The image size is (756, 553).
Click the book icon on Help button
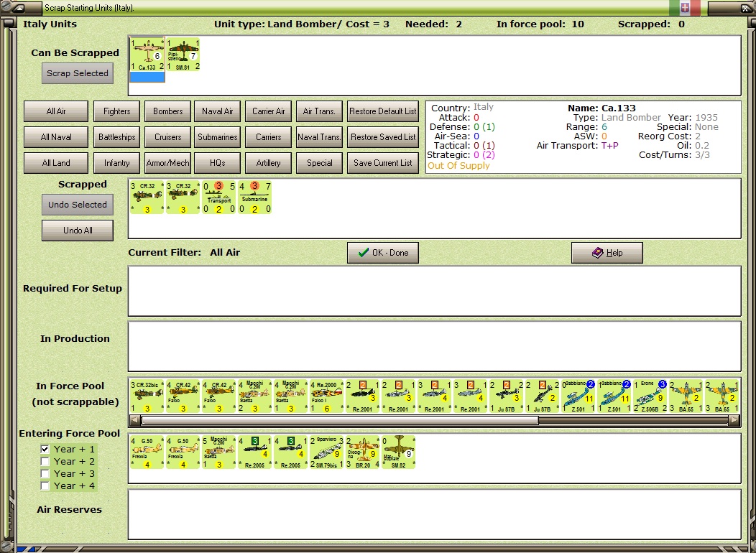[597, 252]
